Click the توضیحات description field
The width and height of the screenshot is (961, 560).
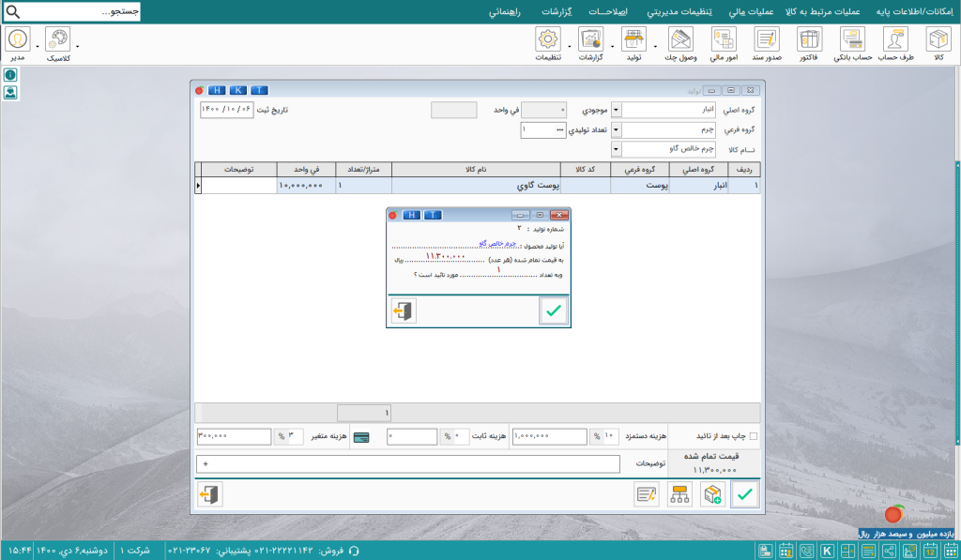click(408, 463)
